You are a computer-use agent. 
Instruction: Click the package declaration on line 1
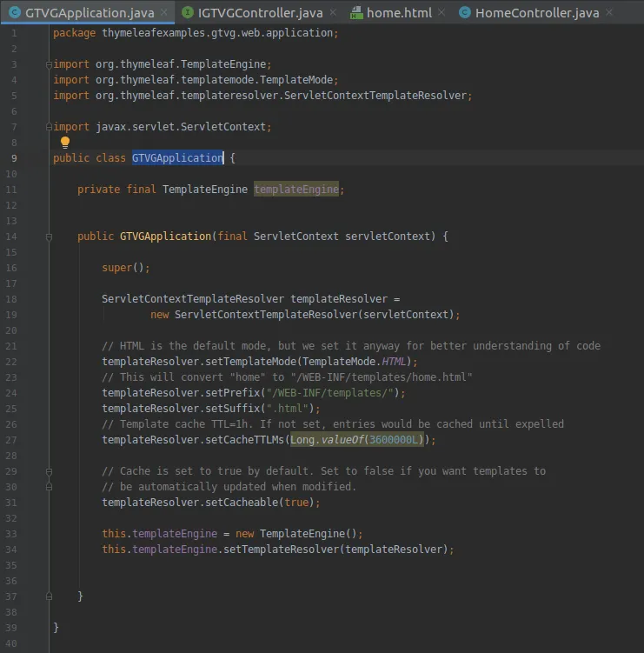coord(196,33)
